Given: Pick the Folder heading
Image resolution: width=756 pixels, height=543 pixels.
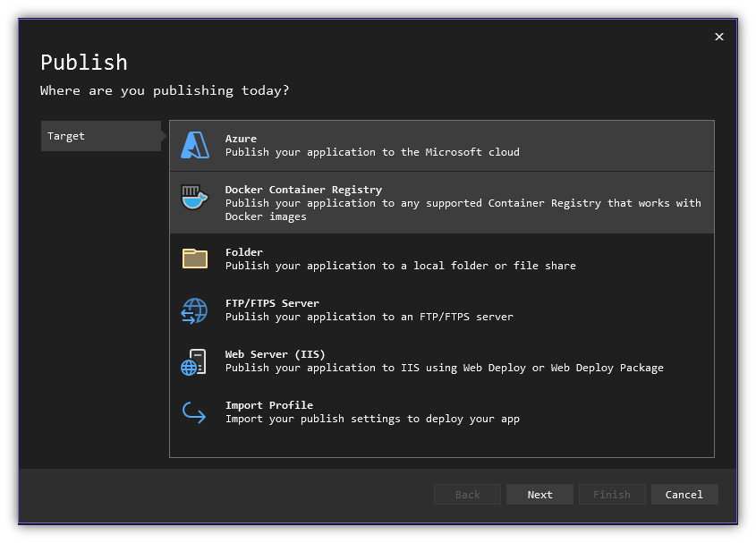Looking at the screenshot, I should tap(244, 252).
